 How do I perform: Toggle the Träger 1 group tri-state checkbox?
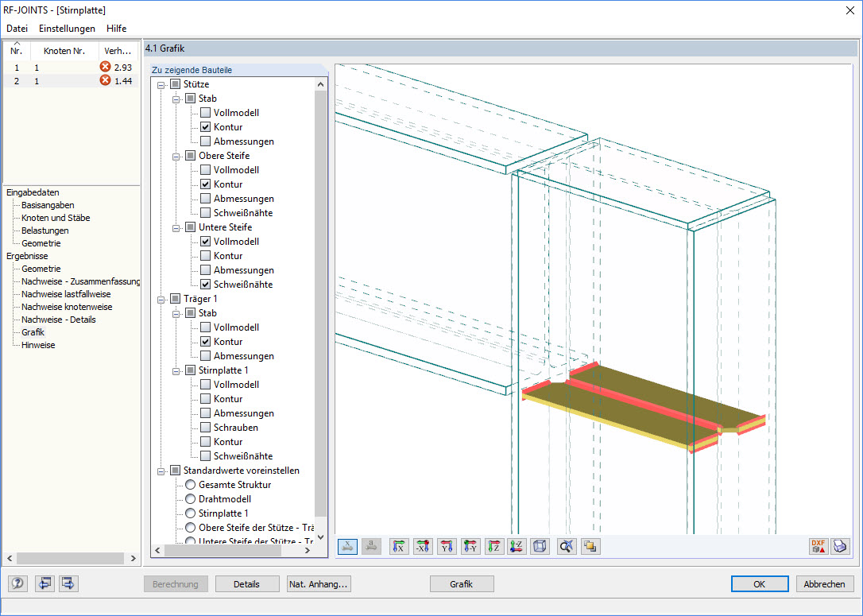175,298
